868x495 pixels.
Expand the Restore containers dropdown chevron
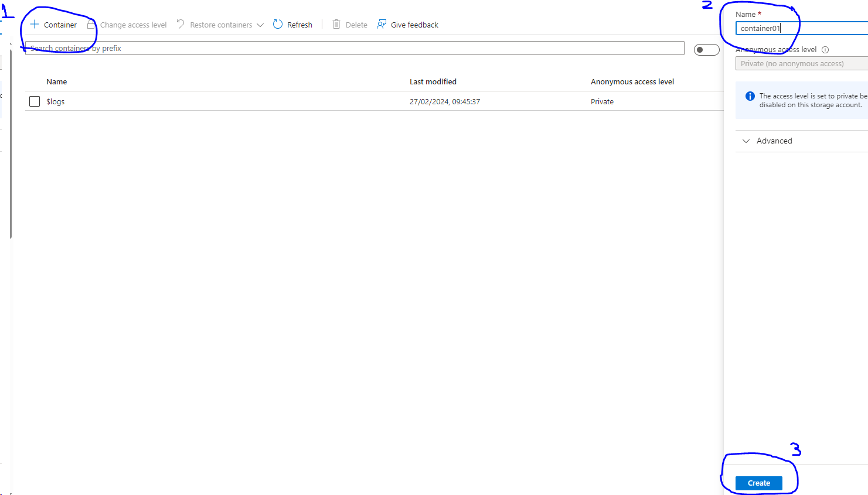[260, 25]
